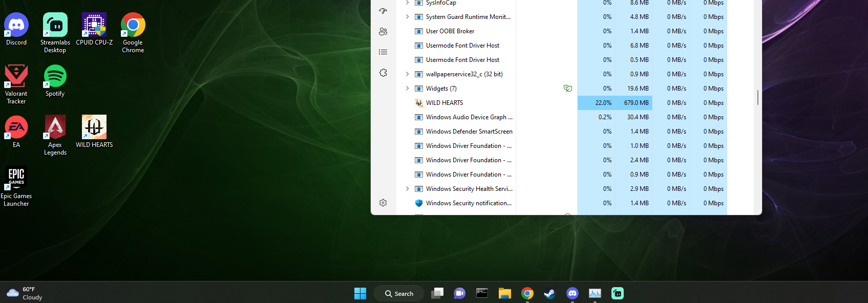Viewport: 868px width, 303px height.
Task: Expand Windows Security Health Service group
Action: tap(407, 189)
